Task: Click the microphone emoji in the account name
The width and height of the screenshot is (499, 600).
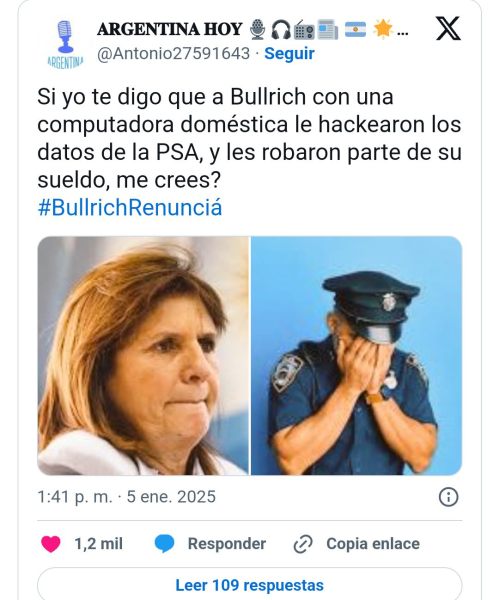Action: pos(258,29)
